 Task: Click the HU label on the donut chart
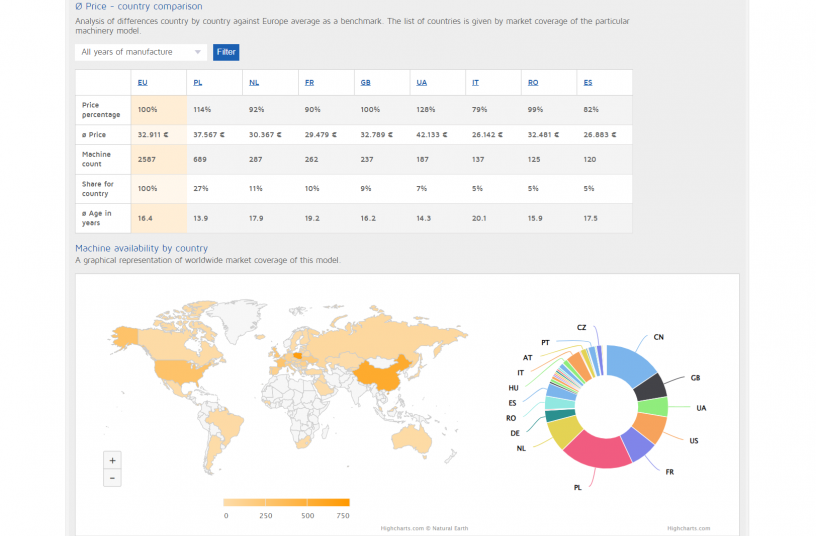(x=513, y=388)
